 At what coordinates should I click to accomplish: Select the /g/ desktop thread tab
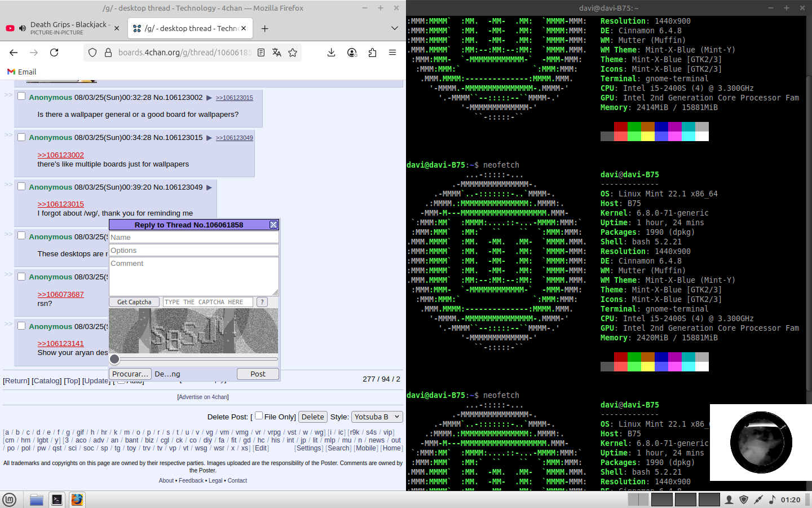[190, 28]
